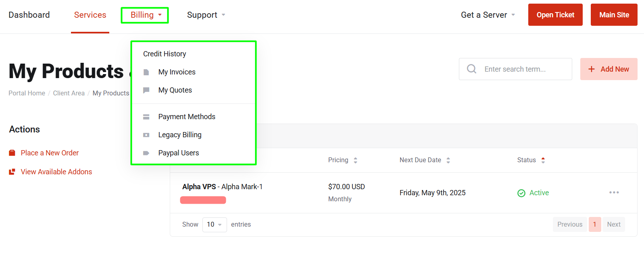Click the Open Ticket button

[555, 15]
